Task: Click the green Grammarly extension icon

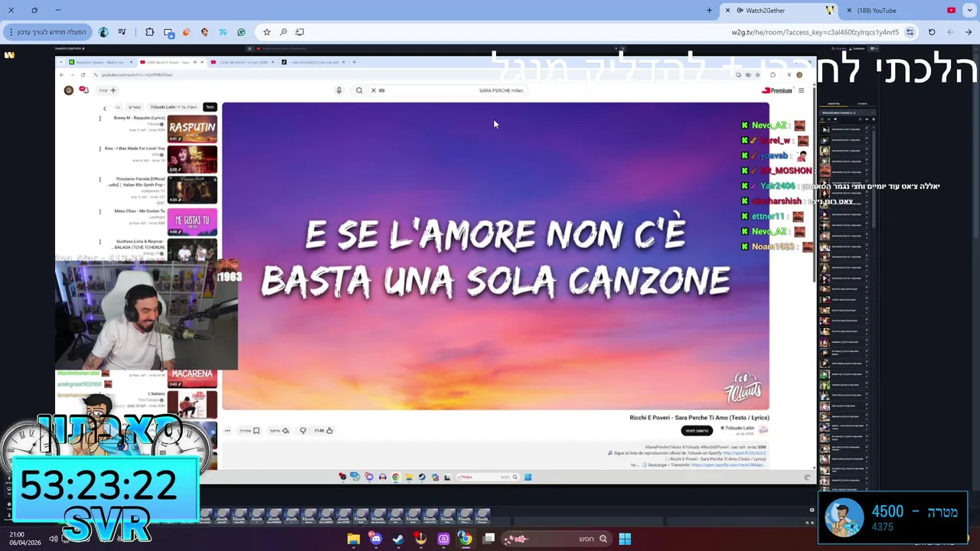Action: (x=241, y=32)
